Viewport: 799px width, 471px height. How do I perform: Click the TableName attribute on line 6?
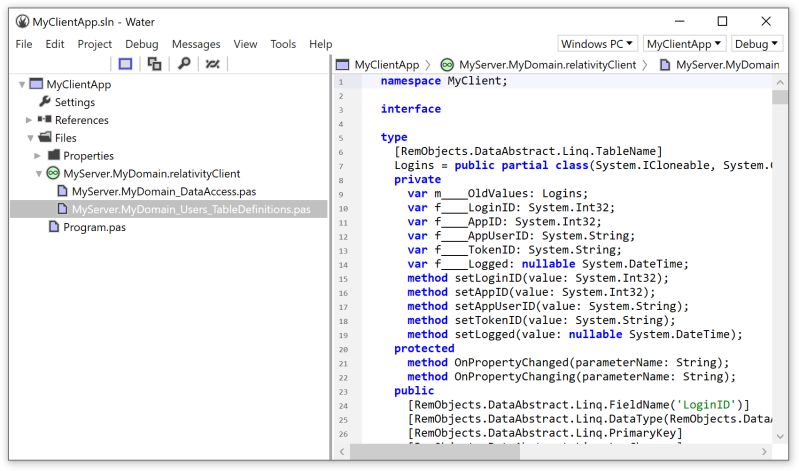(528, 151)
